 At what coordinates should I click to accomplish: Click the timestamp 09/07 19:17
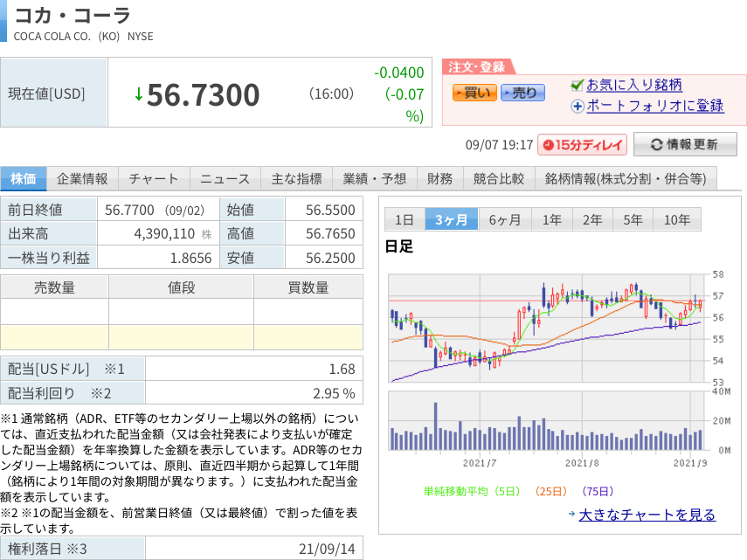pos(499,145)
